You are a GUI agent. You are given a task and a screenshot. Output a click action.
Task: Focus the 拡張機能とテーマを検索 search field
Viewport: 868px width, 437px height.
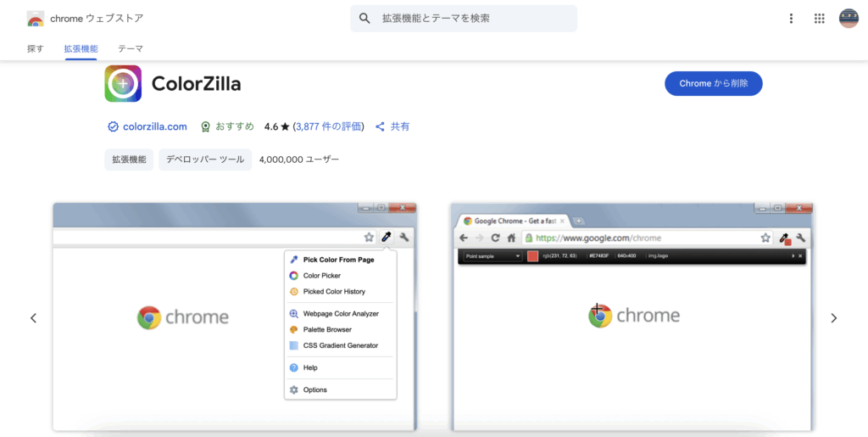tap(475, 19)
